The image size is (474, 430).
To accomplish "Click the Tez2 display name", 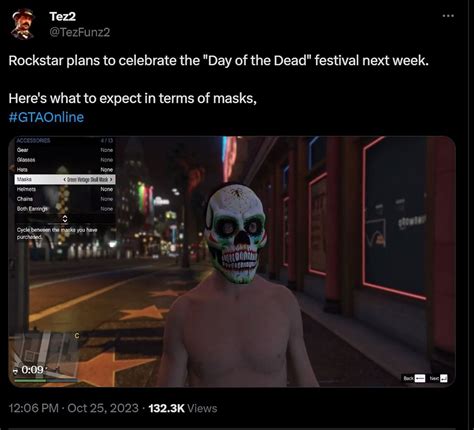I will point(63,16).
